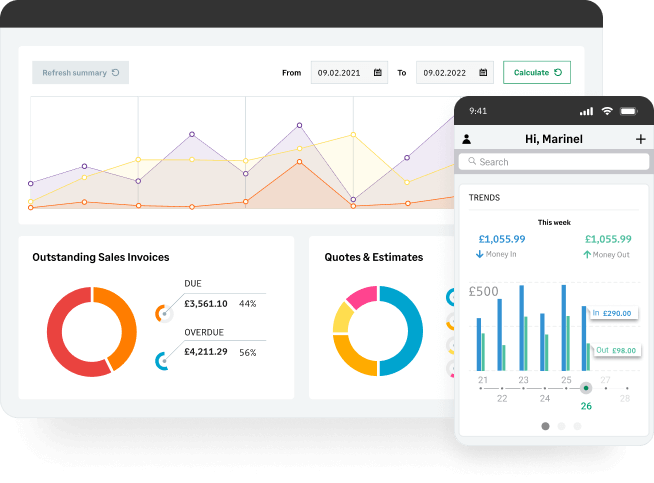Click the green Calculate button
Screen dimensions: 654x483
click(x=537, y=73)
